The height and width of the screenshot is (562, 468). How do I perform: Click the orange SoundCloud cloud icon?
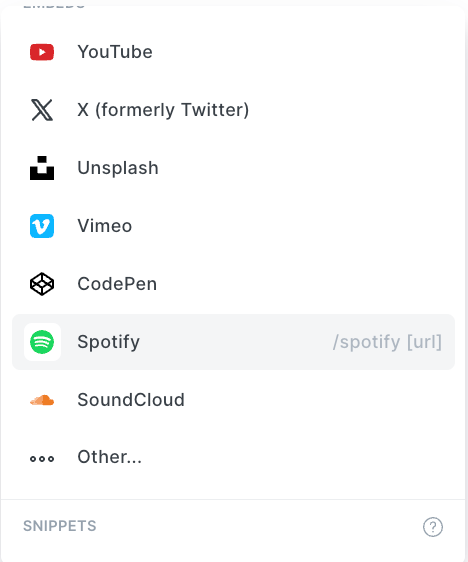point(42,400)
